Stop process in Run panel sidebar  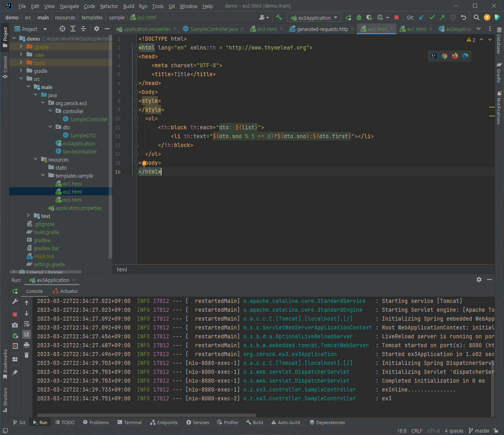pyautogui.click(x=15, y=314)
